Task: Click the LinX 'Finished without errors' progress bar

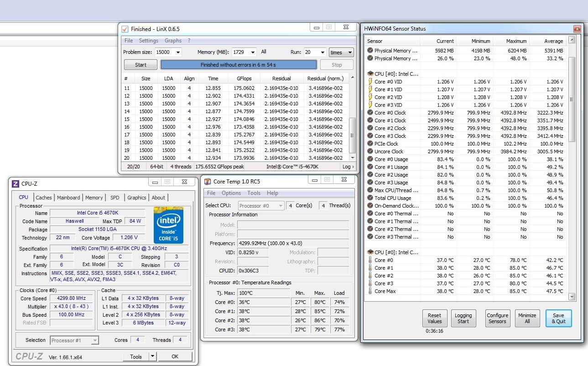Action: tap(238, 65)
